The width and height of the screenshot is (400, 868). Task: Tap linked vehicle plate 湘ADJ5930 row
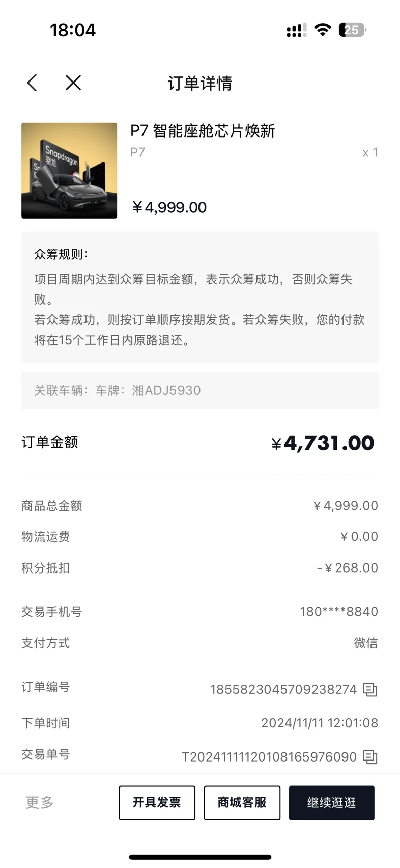200,390
